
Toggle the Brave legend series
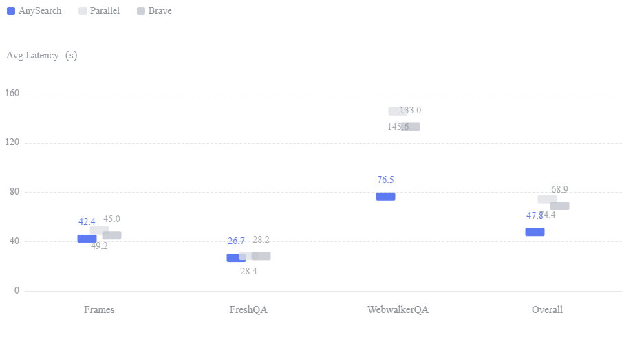tap(154, 11)
